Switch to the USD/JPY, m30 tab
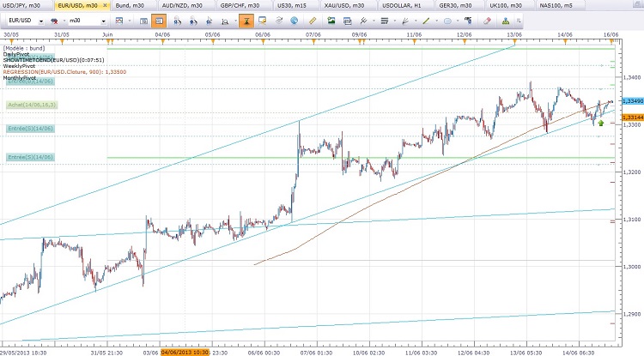 point(25,6)
